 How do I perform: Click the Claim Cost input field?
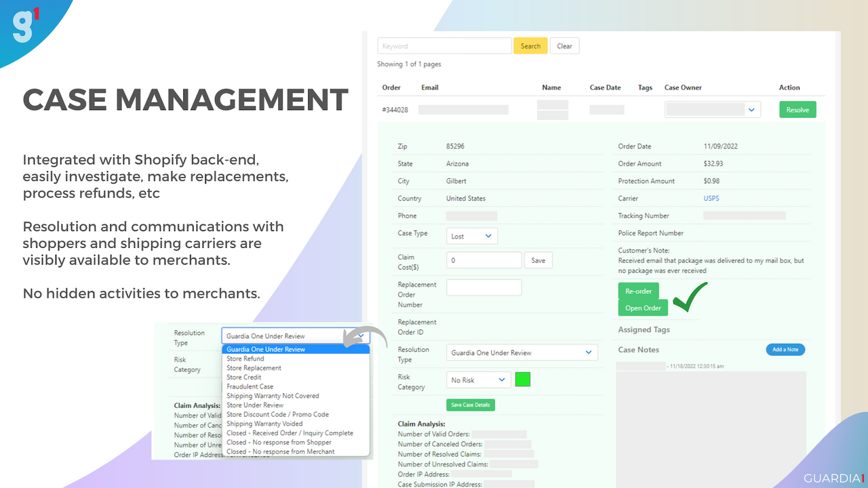(x=484, y=260)
